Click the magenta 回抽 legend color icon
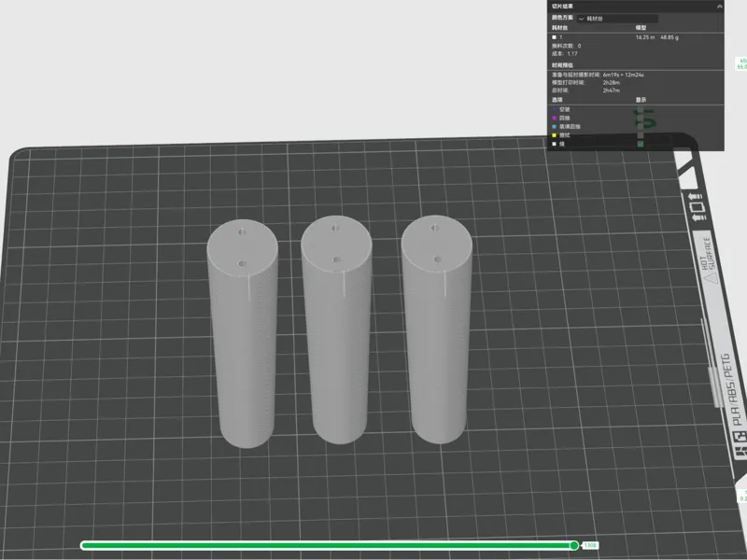The height and width of the screenshot is (560, 747). coord(554,119)
